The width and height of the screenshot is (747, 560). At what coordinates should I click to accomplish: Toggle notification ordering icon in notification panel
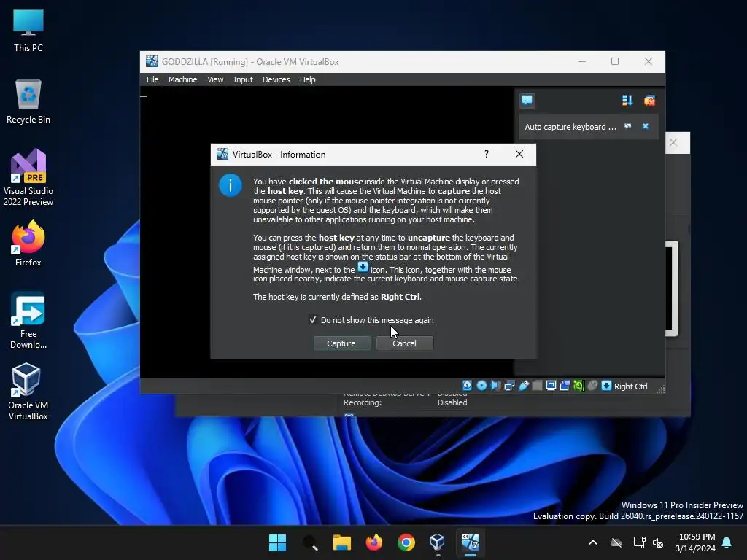pyautogui.click(x=627, y=101)
